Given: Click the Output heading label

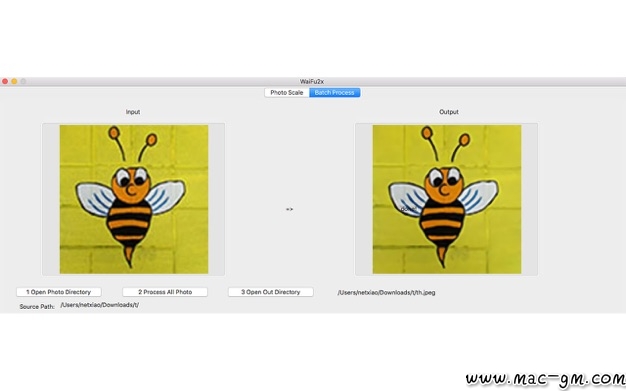Looking at the screenshot, I should [449, 112].
